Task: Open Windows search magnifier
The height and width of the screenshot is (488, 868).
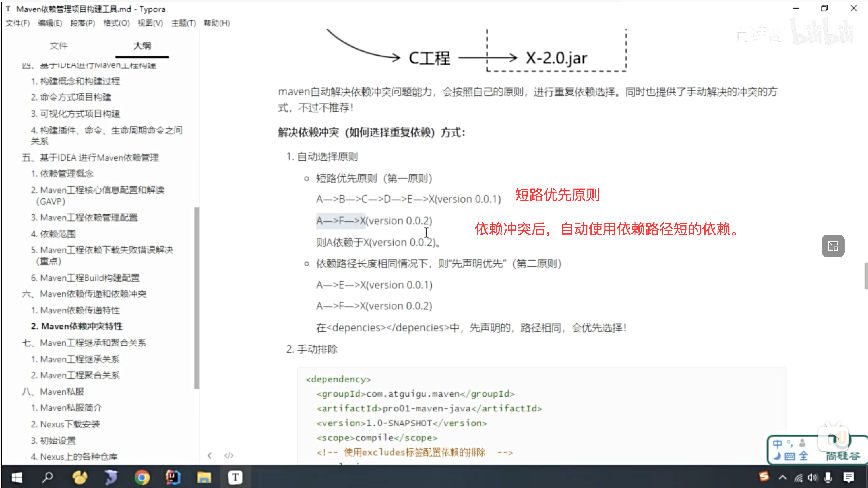Action: point(47,477)
